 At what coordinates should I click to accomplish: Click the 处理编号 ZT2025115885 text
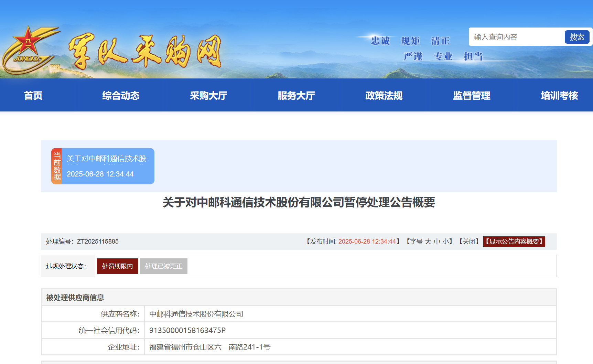(82, 242)
